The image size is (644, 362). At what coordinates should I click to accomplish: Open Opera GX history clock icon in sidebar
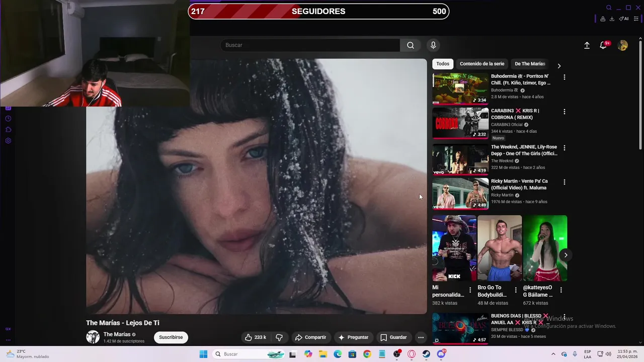click(8, 119)
